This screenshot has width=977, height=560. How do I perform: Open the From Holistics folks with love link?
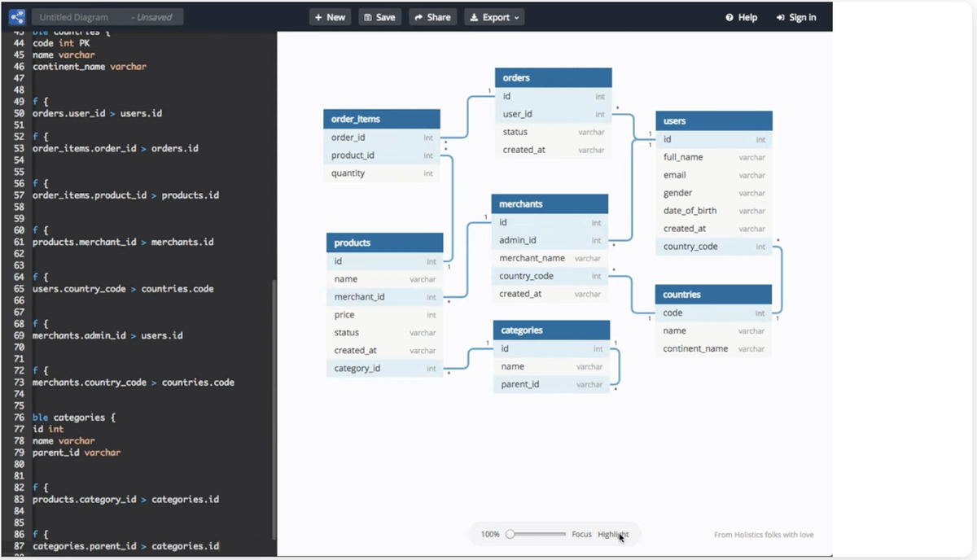[x=763, y=535]
